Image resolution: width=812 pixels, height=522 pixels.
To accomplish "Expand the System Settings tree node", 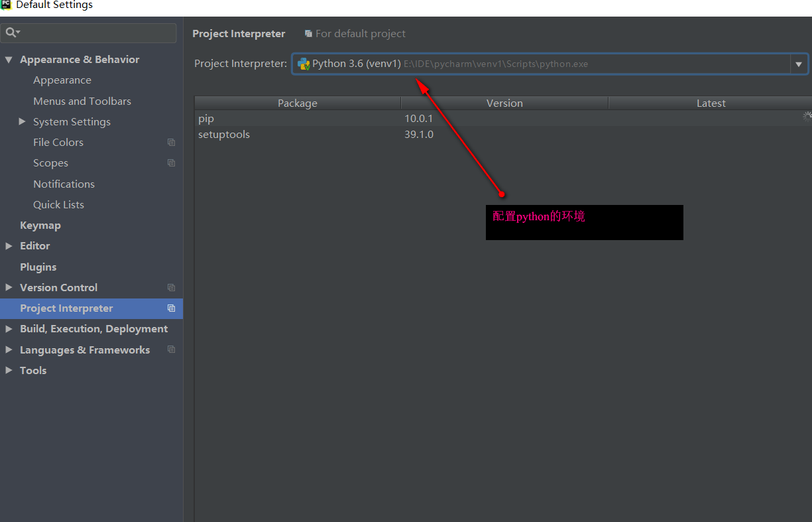I will click(x=22, y=122).
